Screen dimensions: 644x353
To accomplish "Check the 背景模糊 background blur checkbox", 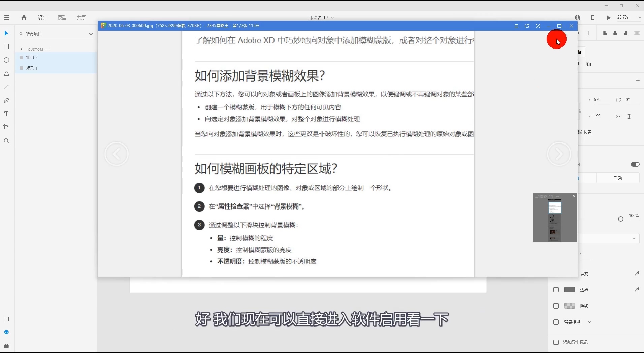I will tap(556, 322).
